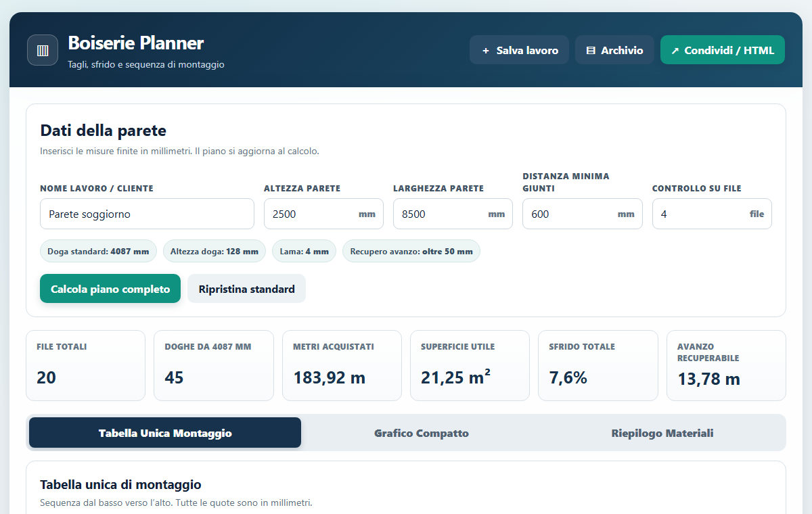Save the job with Salva lavoro
This screenshot has width=812, height=514.
coord(519,50)
